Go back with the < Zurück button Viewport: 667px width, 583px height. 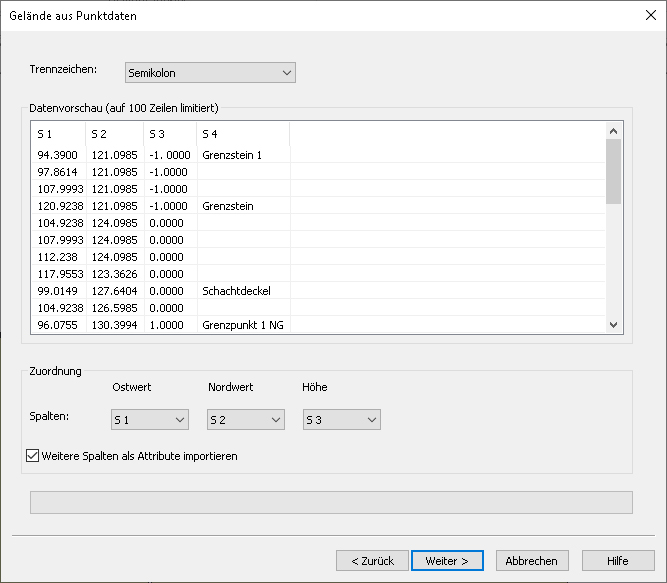[372, 561]
